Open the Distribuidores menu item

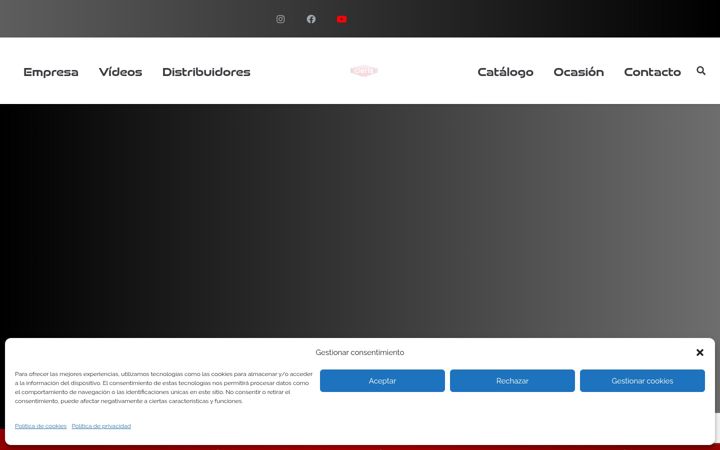(x=206, y=72)
